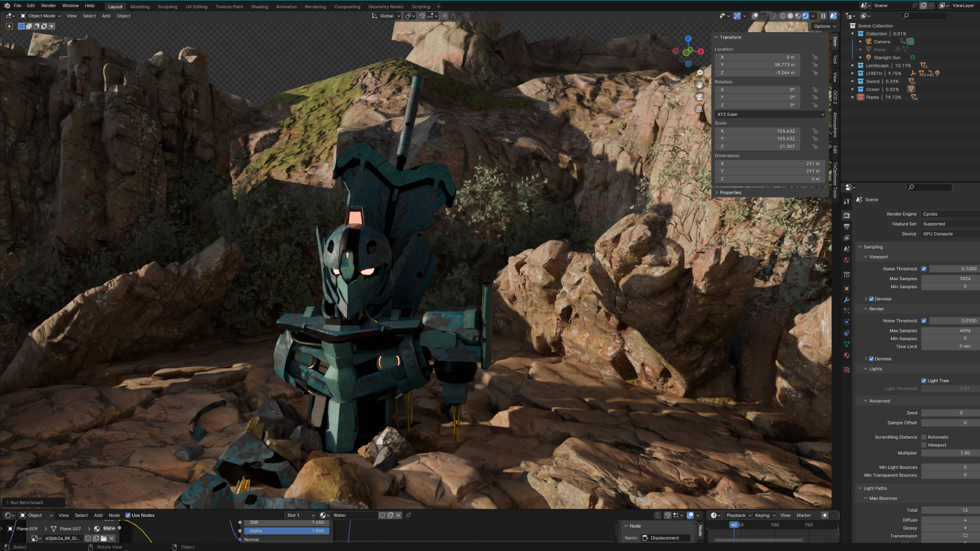Open the viewport Options button
Viewport: 980px width, 551px height.
824,26
